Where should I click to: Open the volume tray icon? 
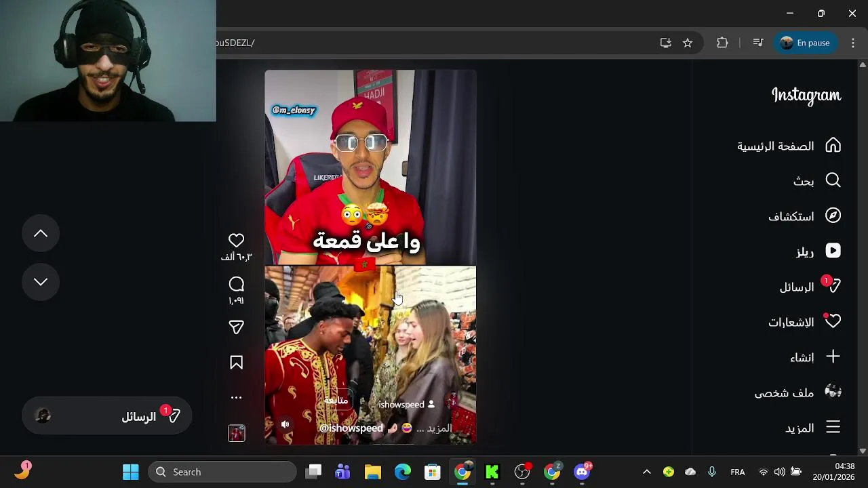pyautogui.click(x=779, y=472)
